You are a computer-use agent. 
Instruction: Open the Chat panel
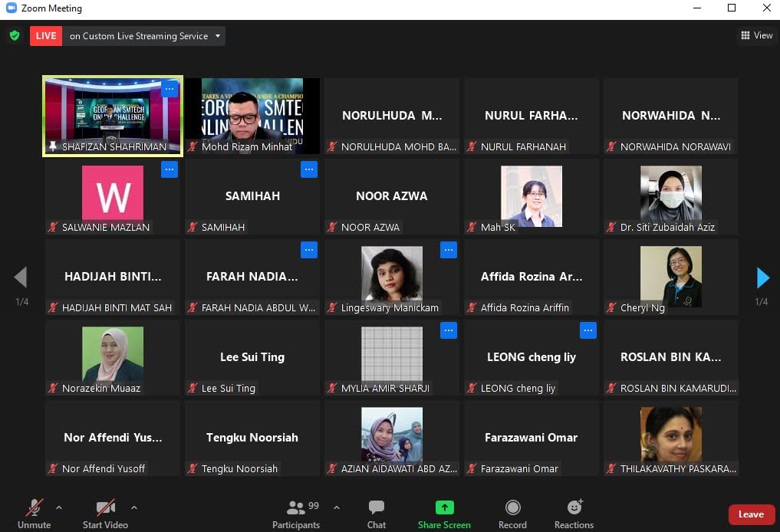[376, 514]
